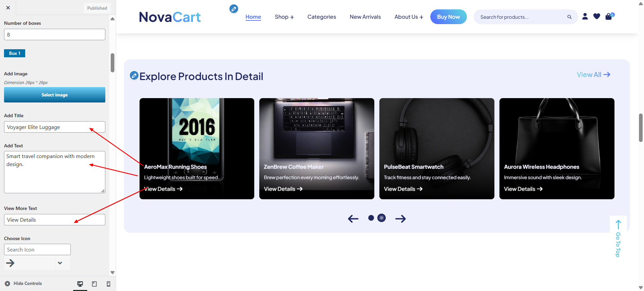Click the Number of boxes field

(x=55, y=34)
